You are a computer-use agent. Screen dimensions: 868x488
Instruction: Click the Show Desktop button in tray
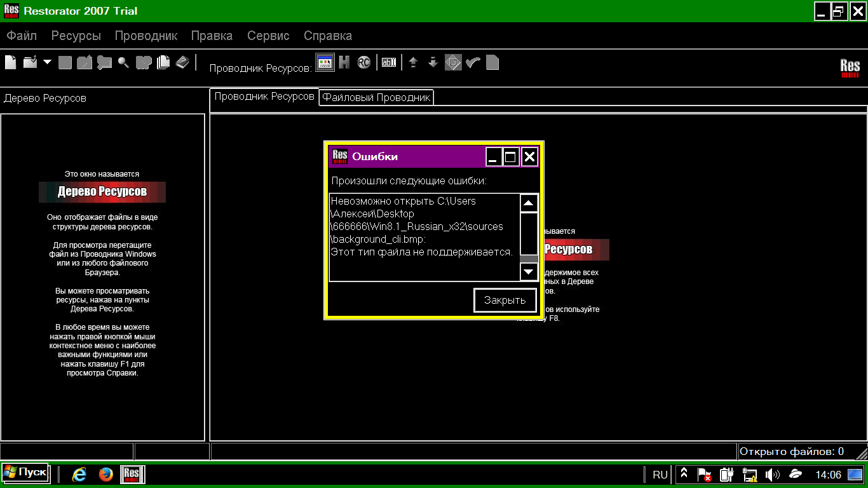[855, 474]
